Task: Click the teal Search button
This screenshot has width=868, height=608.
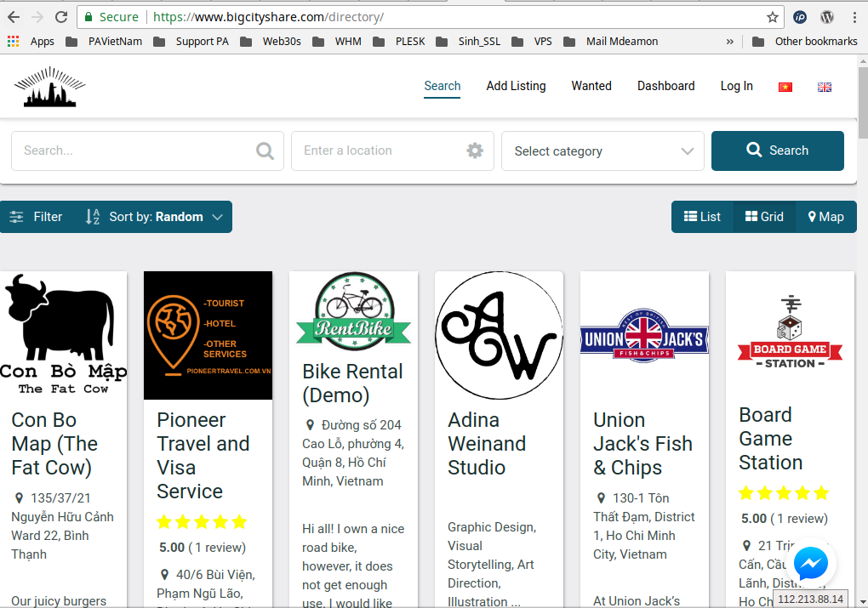Action: [778, 151]
